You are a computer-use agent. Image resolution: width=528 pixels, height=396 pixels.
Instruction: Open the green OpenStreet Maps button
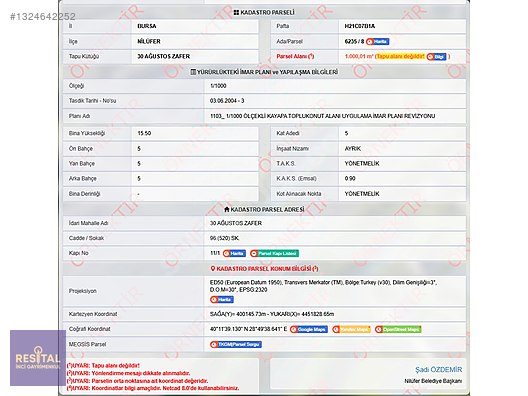pyautogui.click(x=398, y=329)
